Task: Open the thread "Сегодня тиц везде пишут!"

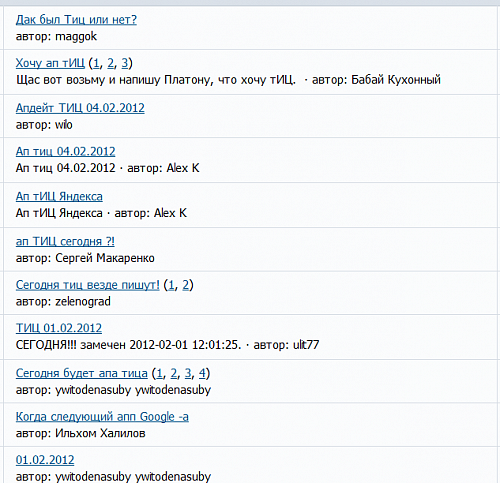Action: 87,285
